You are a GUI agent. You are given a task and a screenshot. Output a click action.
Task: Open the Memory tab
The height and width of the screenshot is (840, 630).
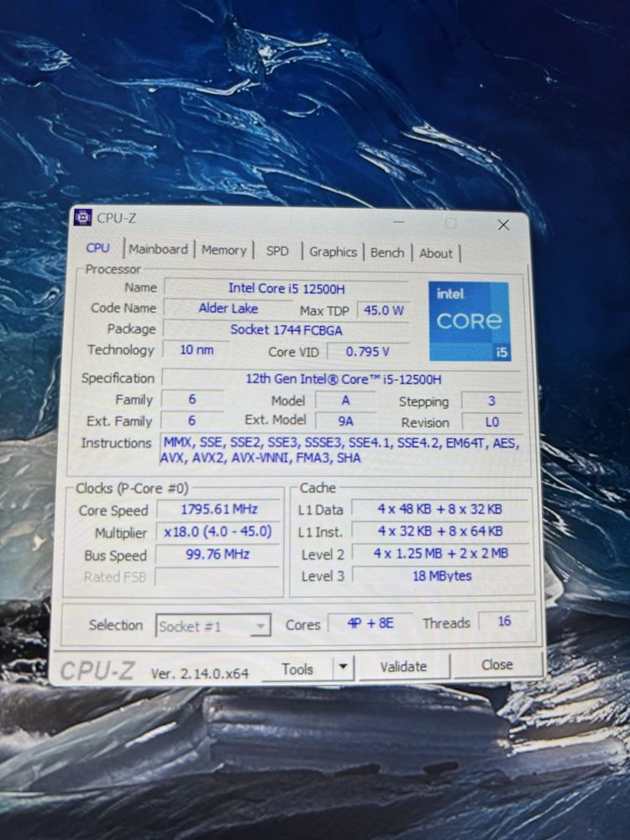(223, 250)
